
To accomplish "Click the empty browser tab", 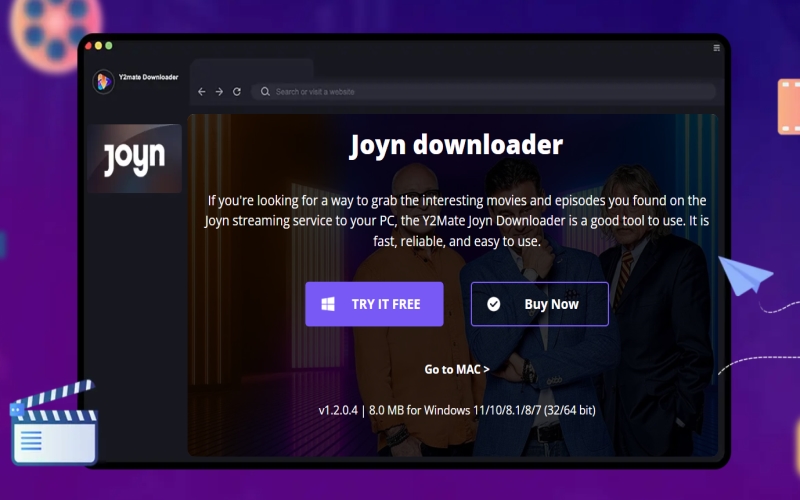I will 252,69.
